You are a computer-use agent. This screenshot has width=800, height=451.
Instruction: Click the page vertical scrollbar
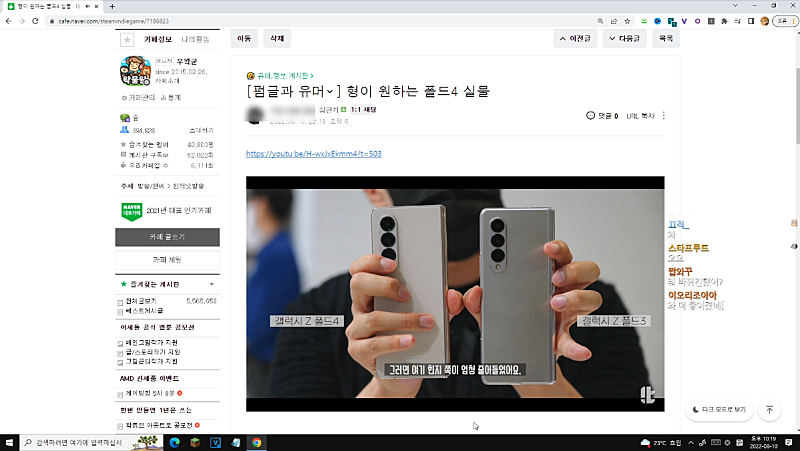[796, 105]
